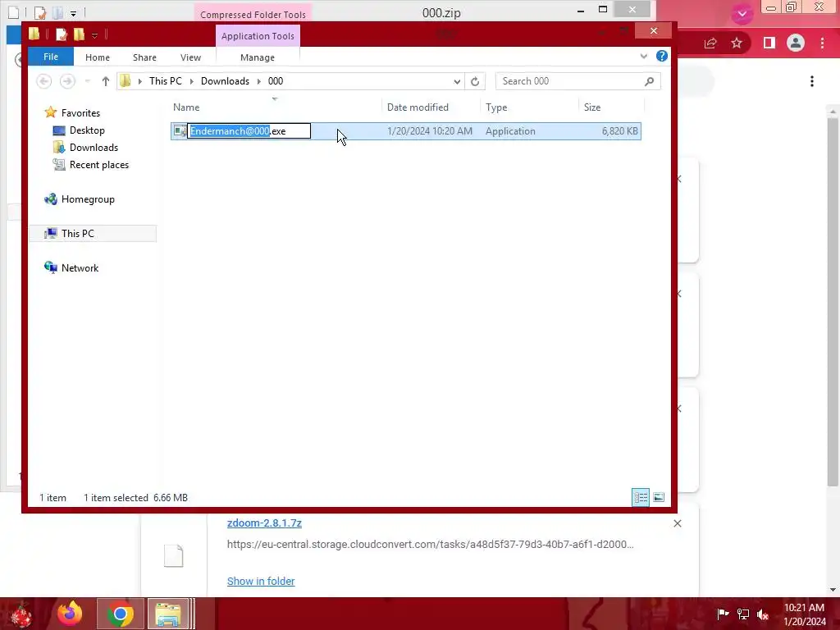Viewport: 840px width, 630px height.
Task: Switch to the Home ribbon tab
Action: 98,57
